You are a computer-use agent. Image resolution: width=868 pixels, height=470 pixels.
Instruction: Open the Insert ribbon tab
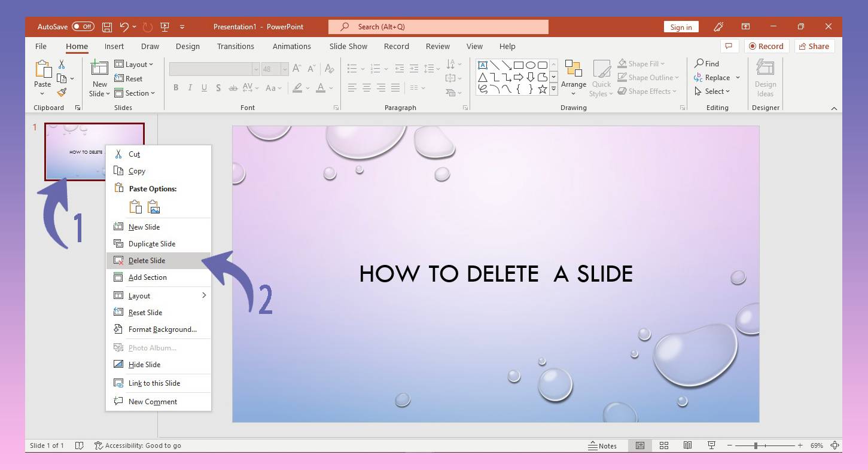[114, 46]
